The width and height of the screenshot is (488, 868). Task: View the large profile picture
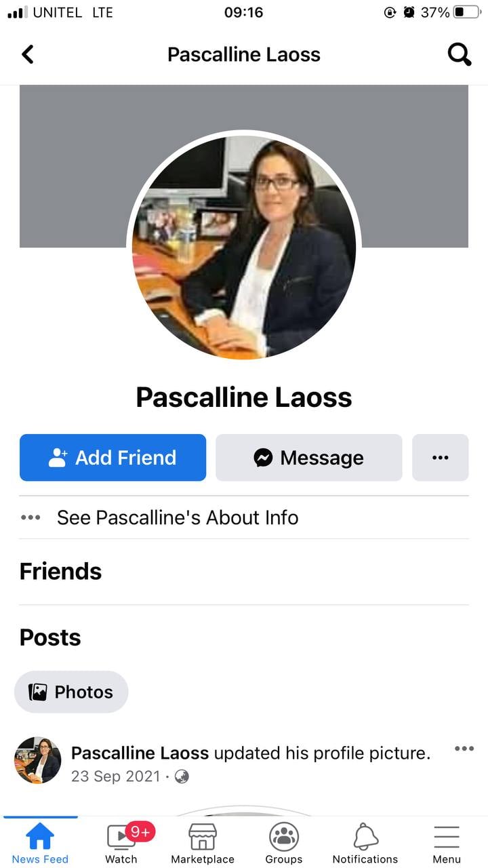point(244,247)
